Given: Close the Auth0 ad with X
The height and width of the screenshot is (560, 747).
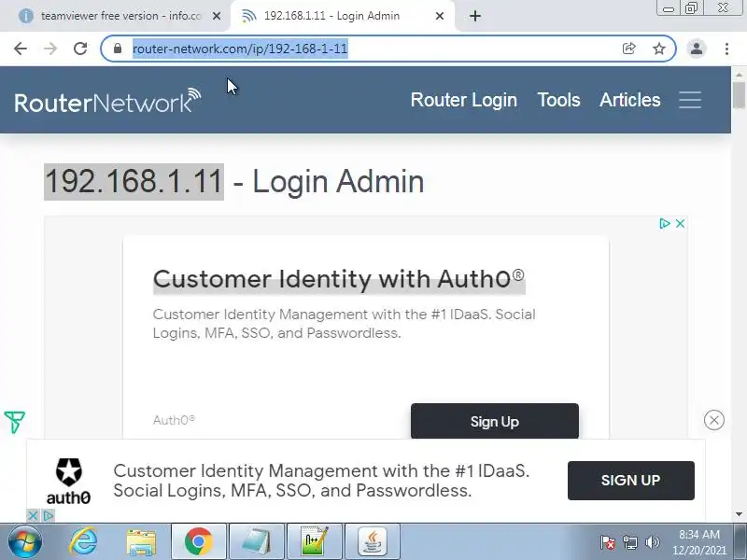Looking at the screenshot, I should [681, 223].
